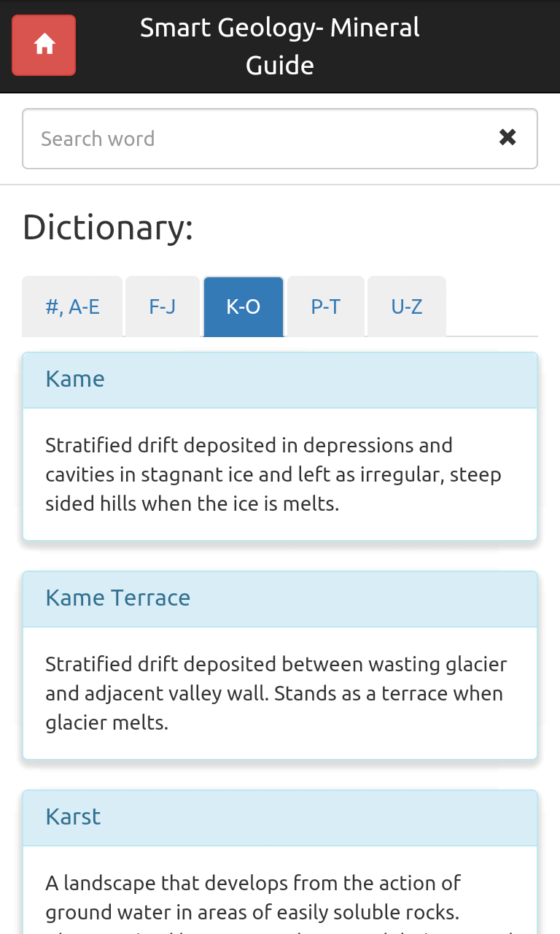The width and height of the screenshot is (560, 934).
Task: Tap the Dictionary heading
Action: 108,228
